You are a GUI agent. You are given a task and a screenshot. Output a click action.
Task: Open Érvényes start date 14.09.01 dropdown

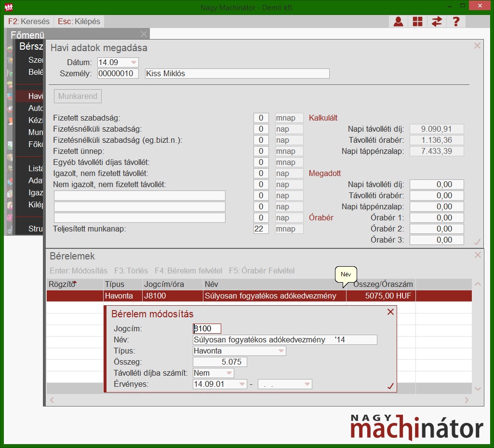tap(242, 384)
